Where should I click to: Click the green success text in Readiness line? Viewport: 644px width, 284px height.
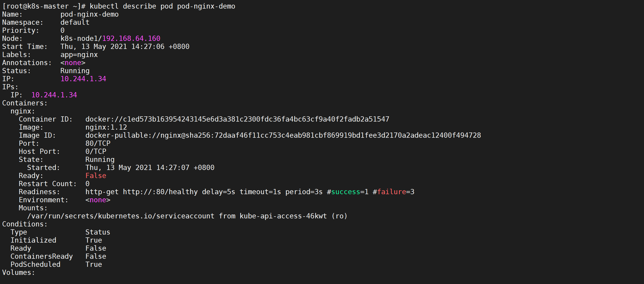click(x=345, y=192)
